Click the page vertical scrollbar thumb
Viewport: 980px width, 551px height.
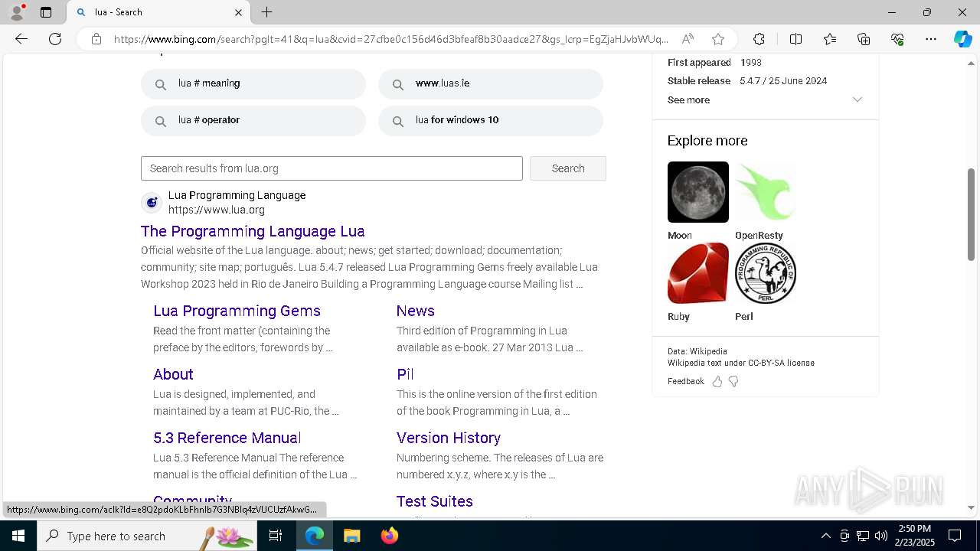972,214
